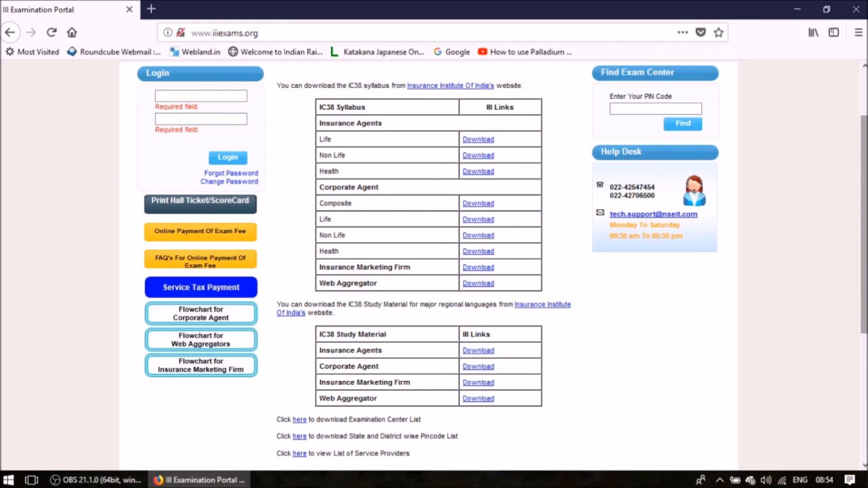
Task: Show hidden system tray icons
Action: click(719, 480)
